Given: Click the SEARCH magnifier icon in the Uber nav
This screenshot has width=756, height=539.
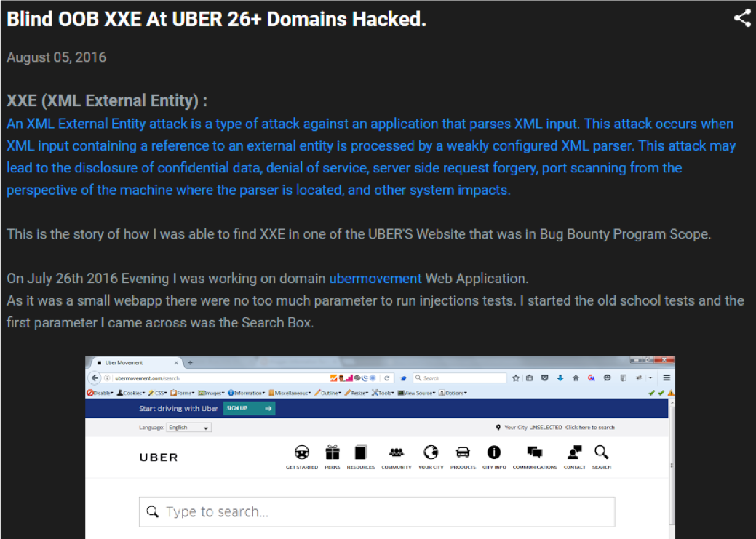Looking at the screenshot, I should [x=601, y=452].
